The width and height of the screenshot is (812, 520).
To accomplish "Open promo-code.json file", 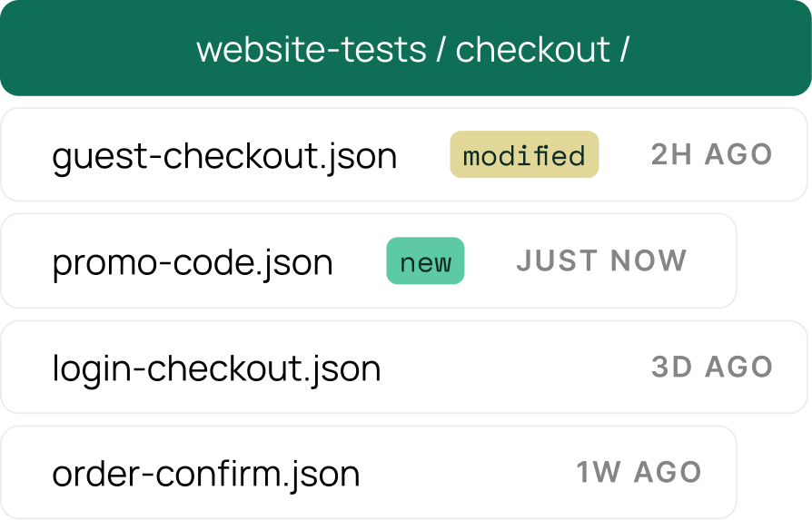I will [x=193, y=263].
